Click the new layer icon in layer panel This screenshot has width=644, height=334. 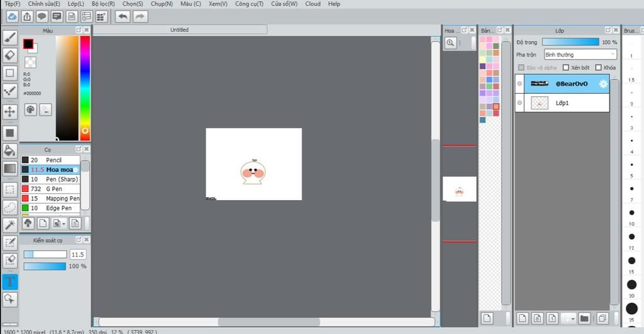pos(522,318)
